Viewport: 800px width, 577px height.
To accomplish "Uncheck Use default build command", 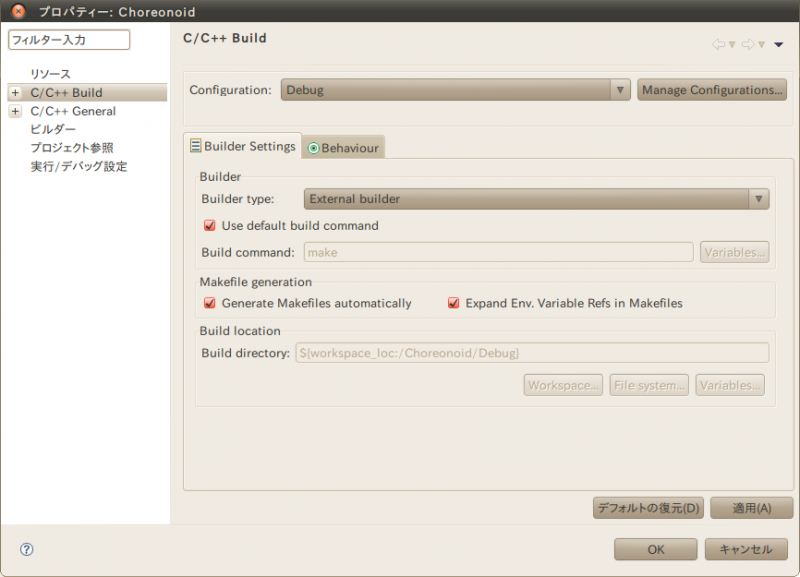I will point(210,226).
